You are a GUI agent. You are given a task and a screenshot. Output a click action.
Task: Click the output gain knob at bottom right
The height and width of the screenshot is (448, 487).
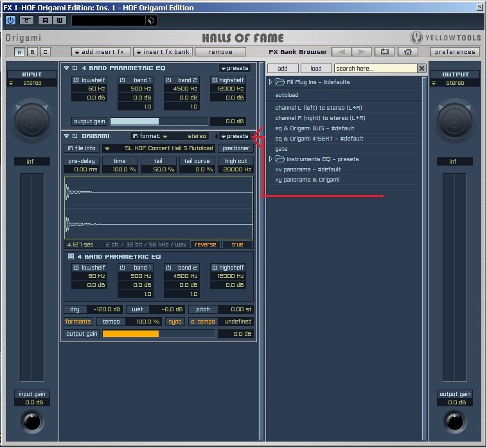[x=454, y=422]
